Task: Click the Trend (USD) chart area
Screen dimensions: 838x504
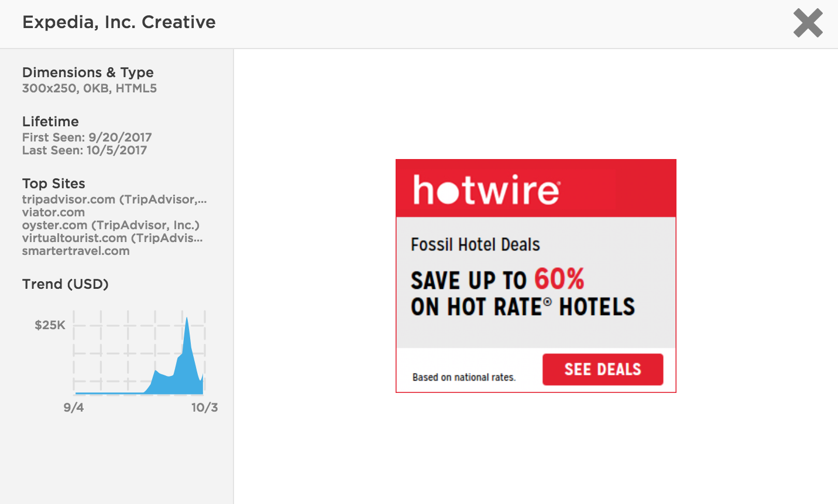Action: [139, 354]
